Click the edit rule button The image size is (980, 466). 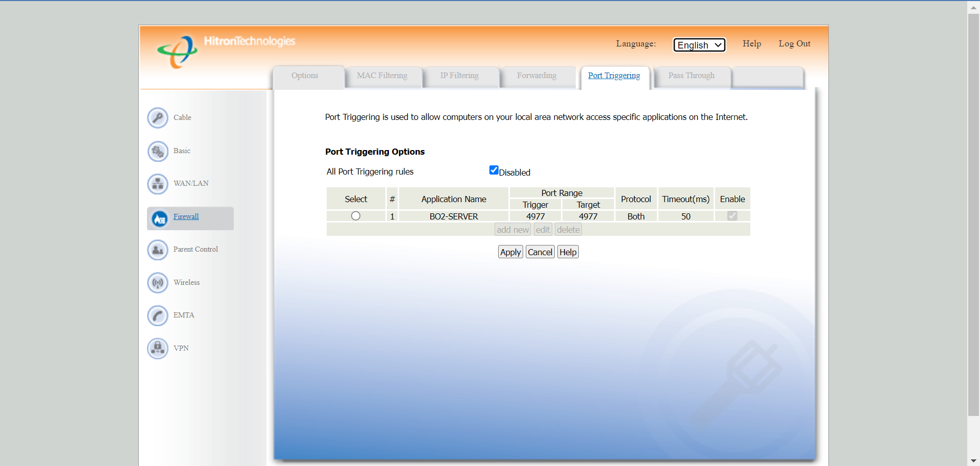coord(543,230)
